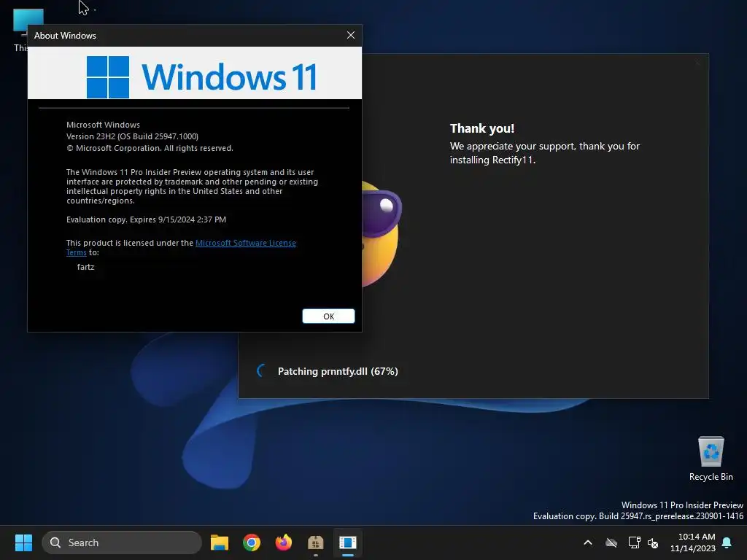
Task: Open the network status tray icon
Action: coord(634,542)
